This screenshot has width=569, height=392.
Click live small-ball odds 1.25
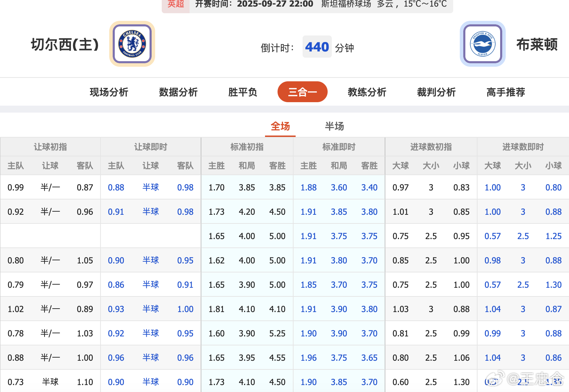[x=553, y=236]
